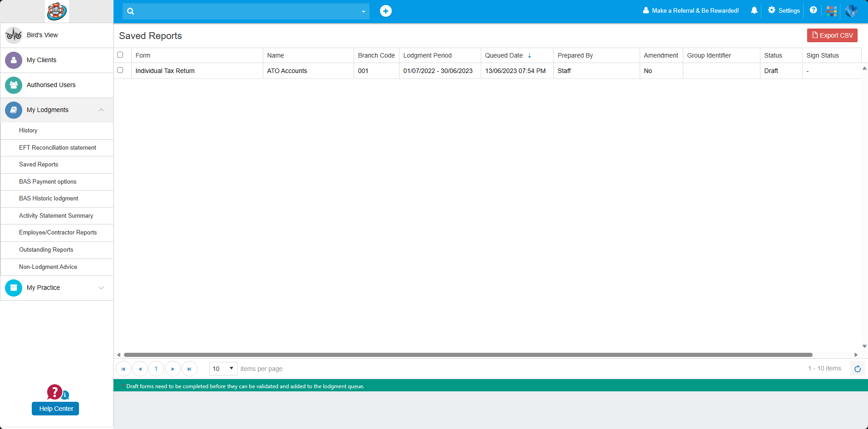Open the colorful apps grid icon
868x429 pixels.
click(831, 11)
